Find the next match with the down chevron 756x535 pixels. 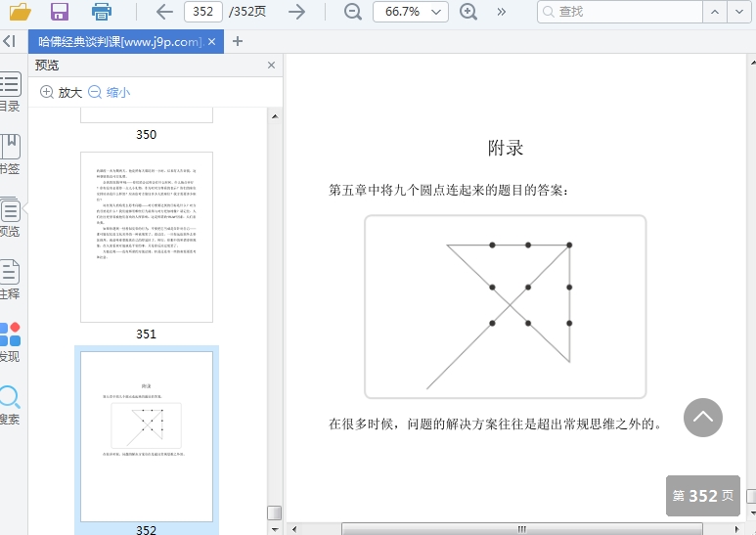[x=739, y=12]
